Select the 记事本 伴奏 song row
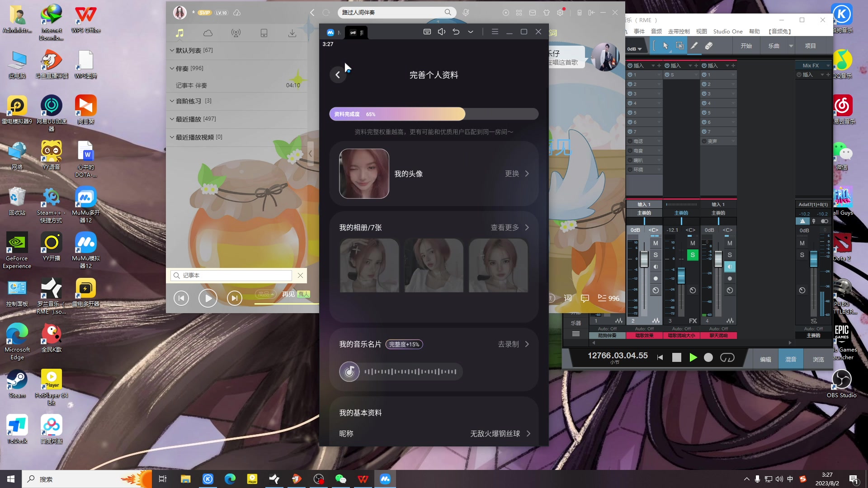Image resolution: width=868 pixels, height=488 pixels. pos(237,85)
